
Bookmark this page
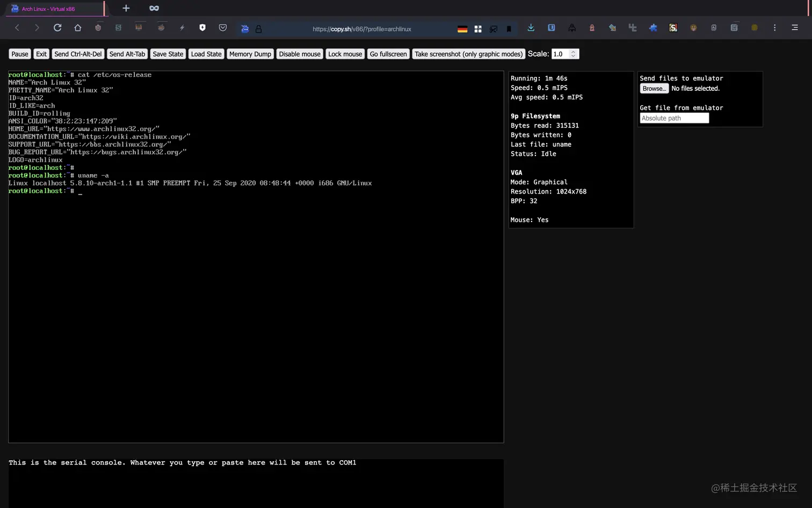point(509,29)
